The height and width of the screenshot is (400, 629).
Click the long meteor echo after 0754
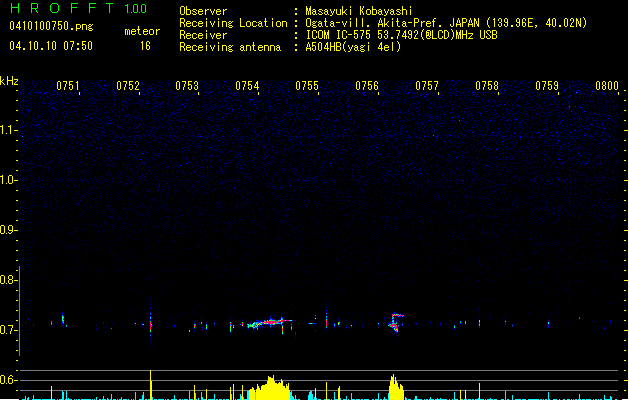pos(270,323)
